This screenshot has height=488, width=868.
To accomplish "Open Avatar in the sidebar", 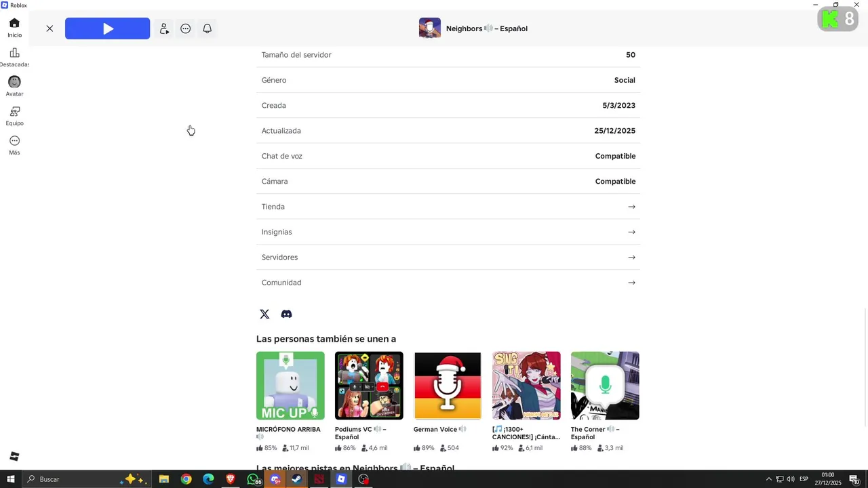I will click(14, 86).
